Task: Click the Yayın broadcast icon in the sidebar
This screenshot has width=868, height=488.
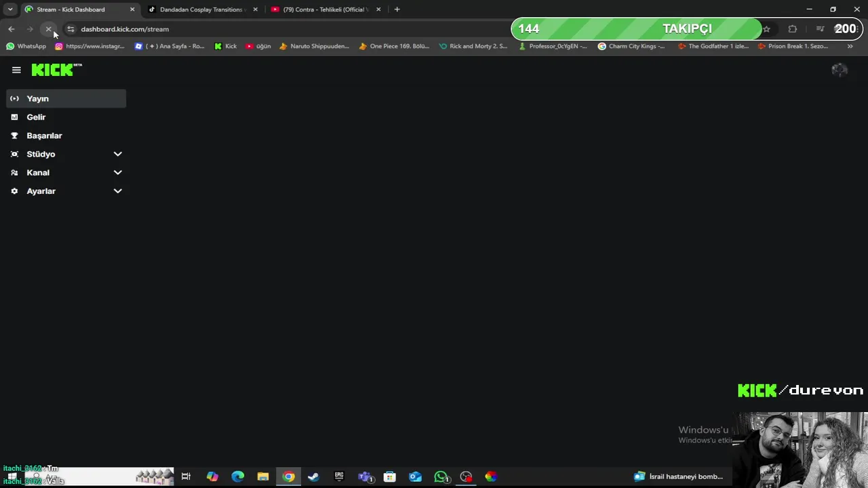Action: 14,98
